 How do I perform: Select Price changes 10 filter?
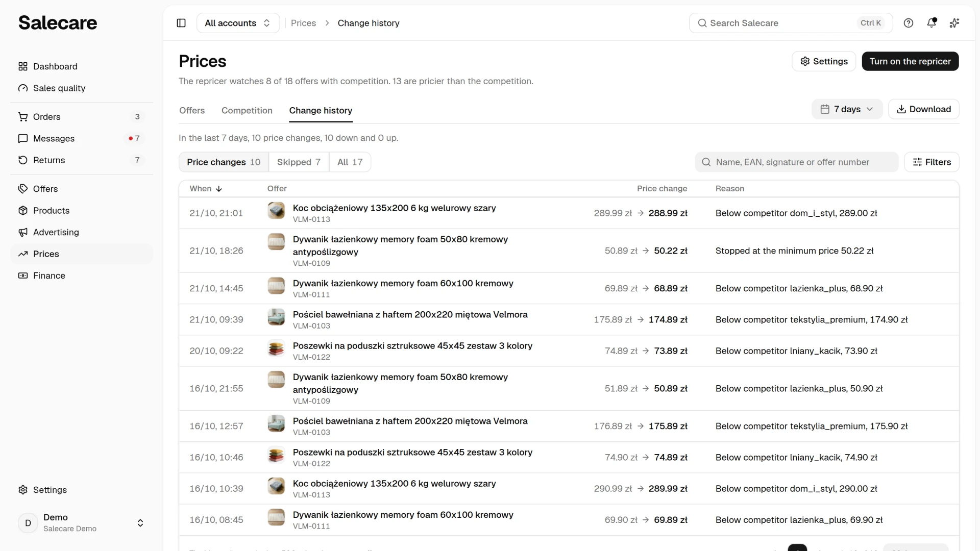[x=224, y=162]
